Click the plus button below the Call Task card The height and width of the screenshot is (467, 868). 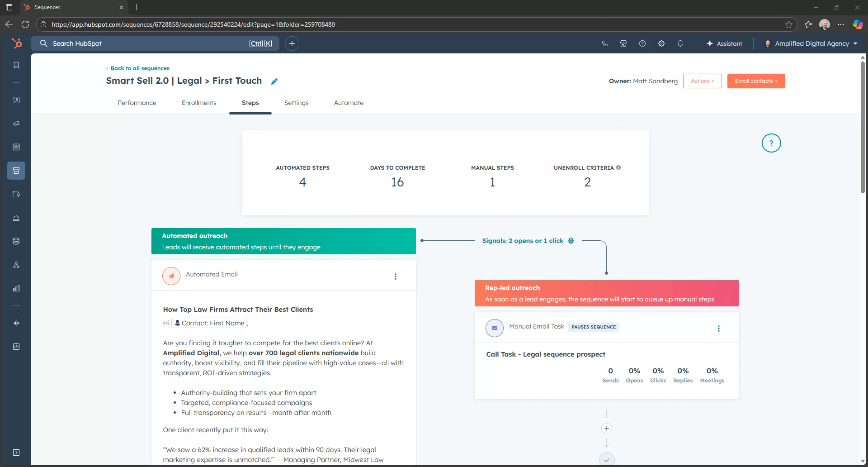point(607,428)
